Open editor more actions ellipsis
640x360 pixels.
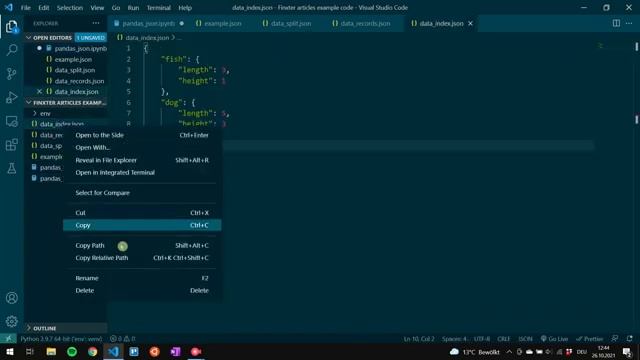(629, 23)
